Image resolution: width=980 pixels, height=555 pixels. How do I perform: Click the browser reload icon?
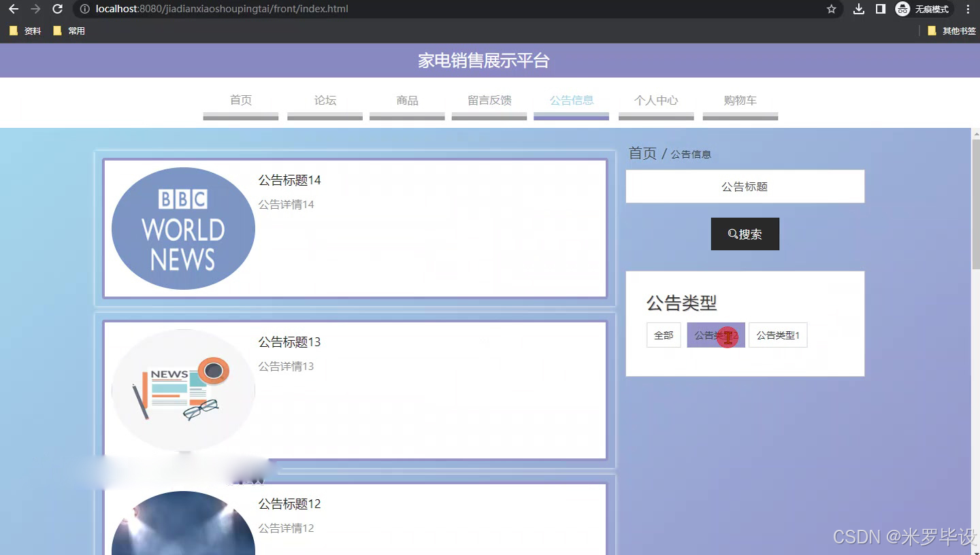click(57, 10)
